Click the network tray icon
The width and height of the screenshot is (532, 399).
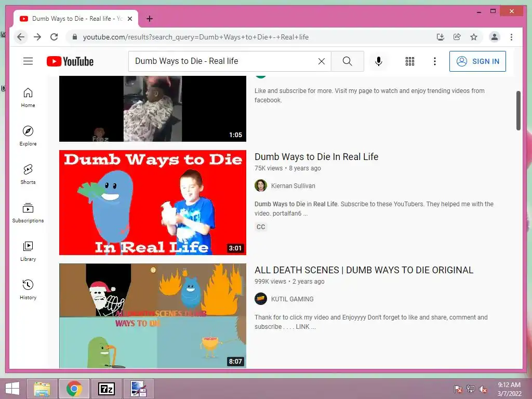point(471,389)
